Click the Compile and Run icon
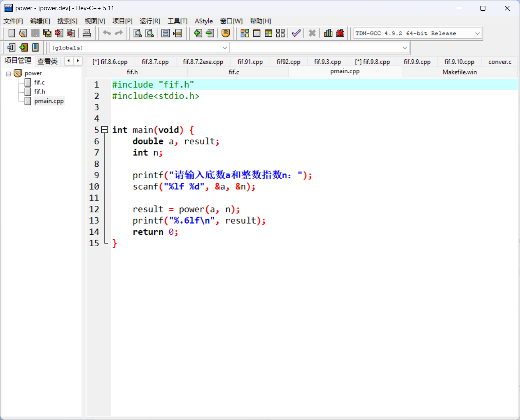The image size is (520, 420). [268, 33]
